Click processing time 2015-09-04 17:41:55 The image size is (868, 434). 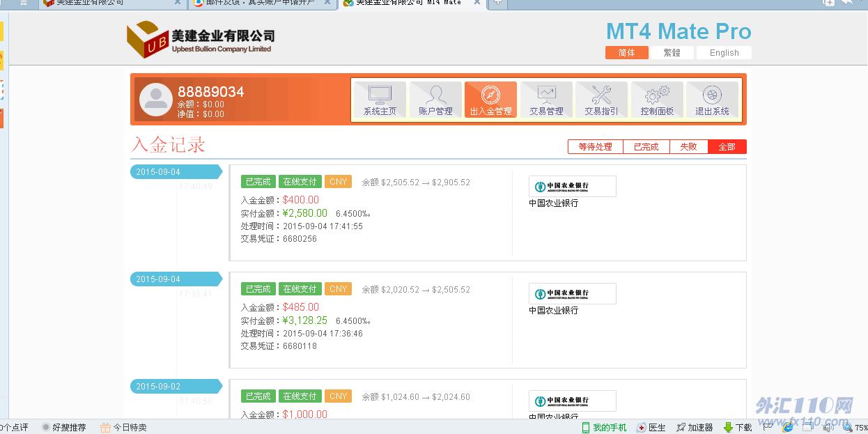point(323,226)
